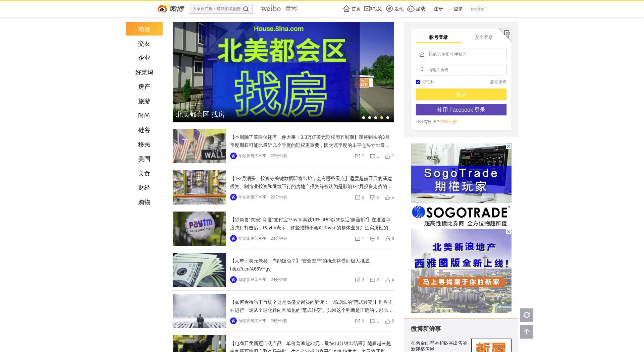Click the Weibo logo in header

(171, 8)
